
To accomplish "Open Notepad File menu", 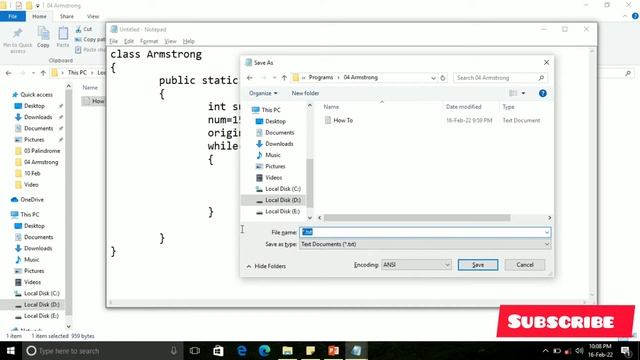I will tap(113, 41).
